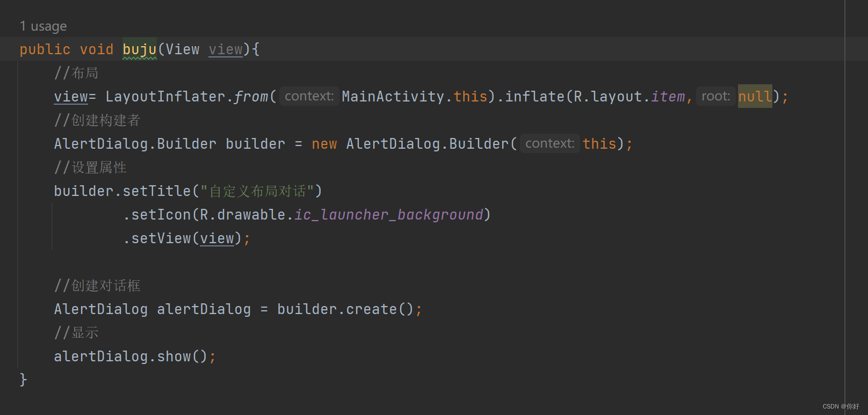Click MainActivity in inflater line

pos(393,97)
